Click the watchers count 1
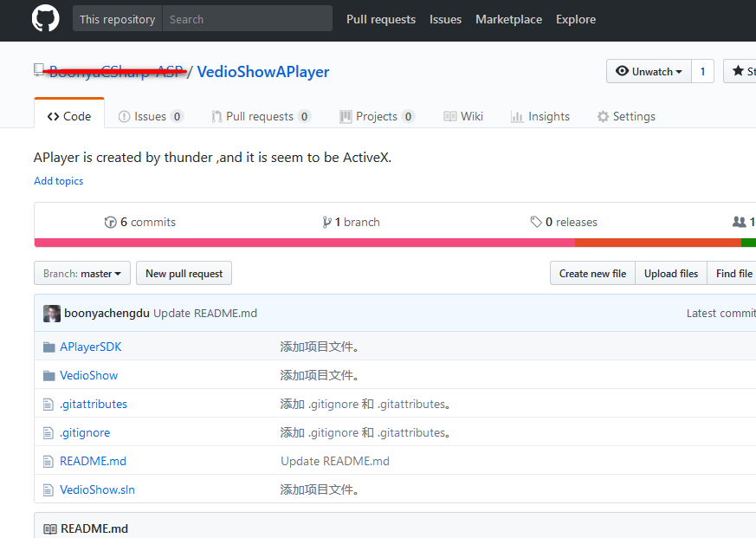 pos(702,71)
